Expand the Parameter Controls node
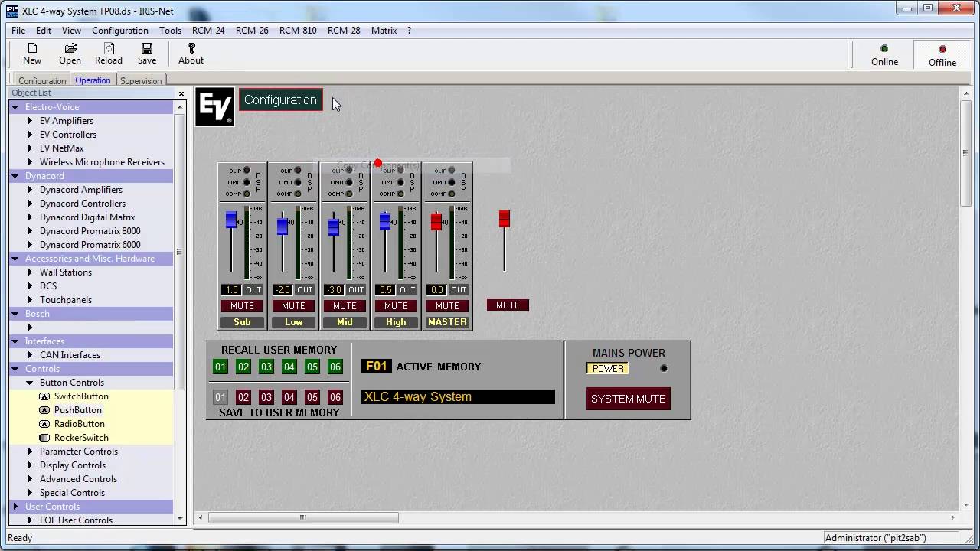 tap(30, 452)
